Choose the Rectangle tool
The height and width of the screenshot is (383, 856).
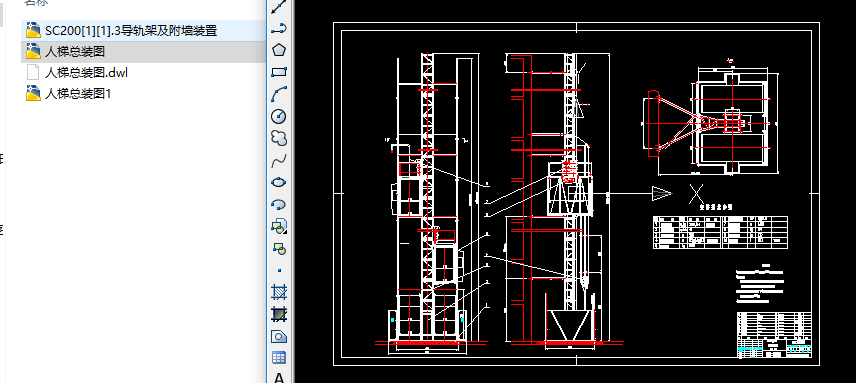[x=279, y=72]
